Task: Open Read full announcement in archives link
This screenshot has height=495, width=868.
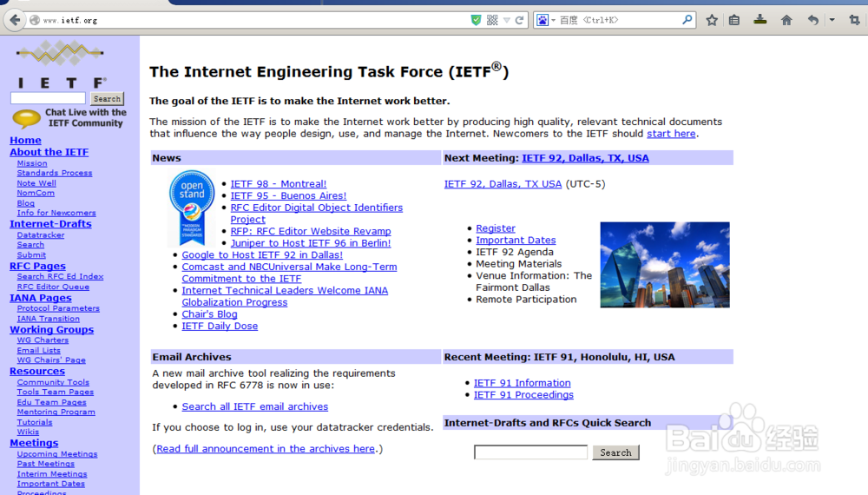Action: [266, 449]
